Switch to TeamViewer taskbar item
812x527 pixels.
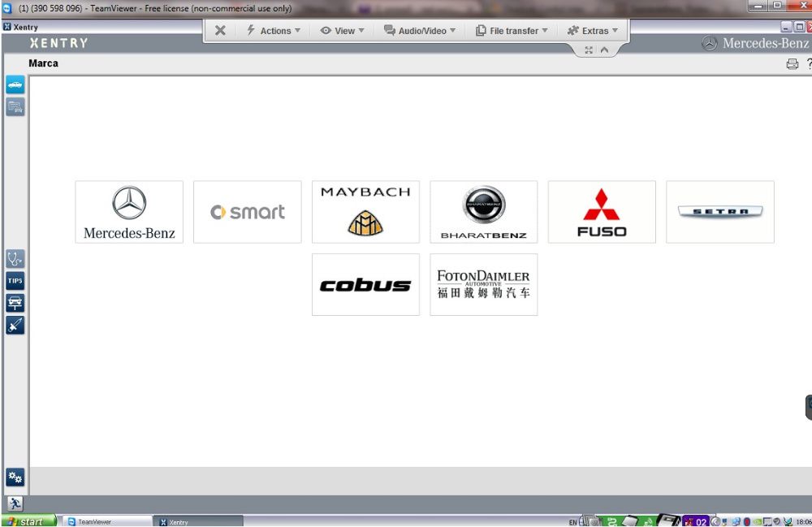[x=107, y=521]
